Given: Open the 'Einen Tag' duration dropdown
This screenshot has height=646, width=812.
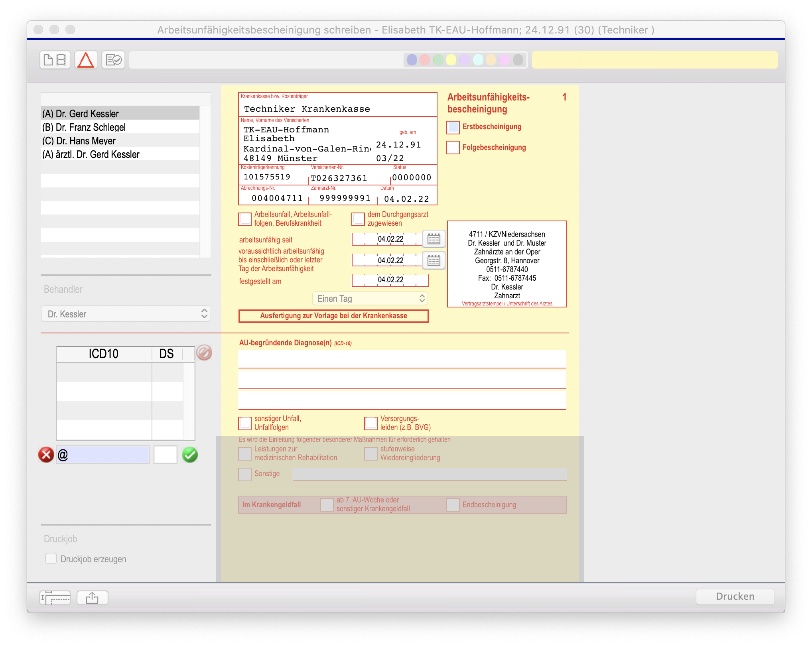Looking at the screenshot, I should [370, 299].
